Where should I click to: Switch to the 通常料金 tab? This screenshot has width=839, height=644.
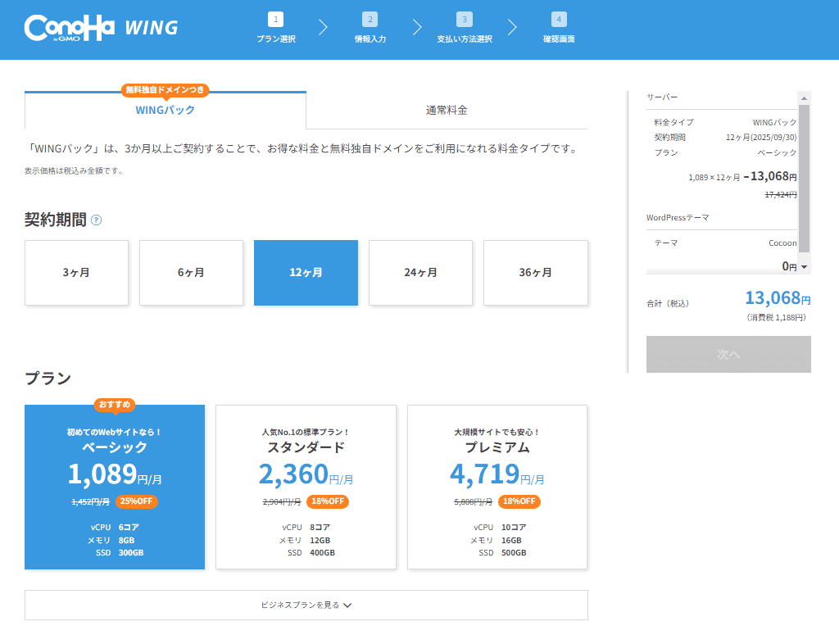point(447,110)
